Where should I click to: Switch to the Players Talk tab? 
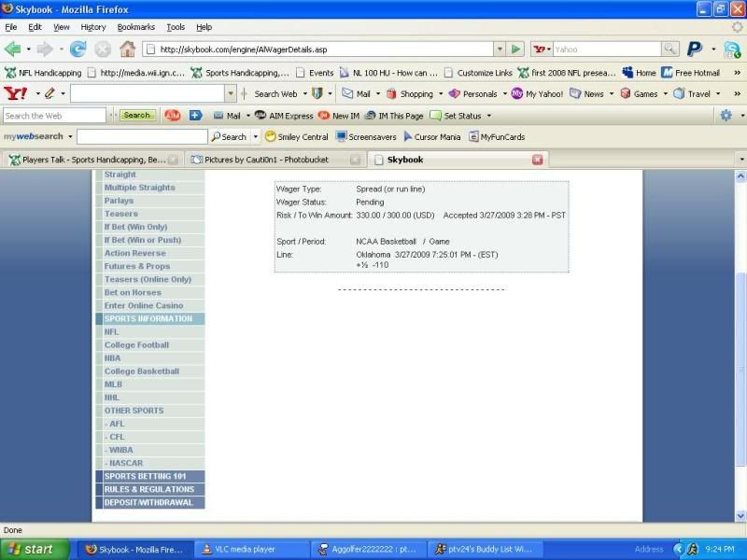click(93, 160)
